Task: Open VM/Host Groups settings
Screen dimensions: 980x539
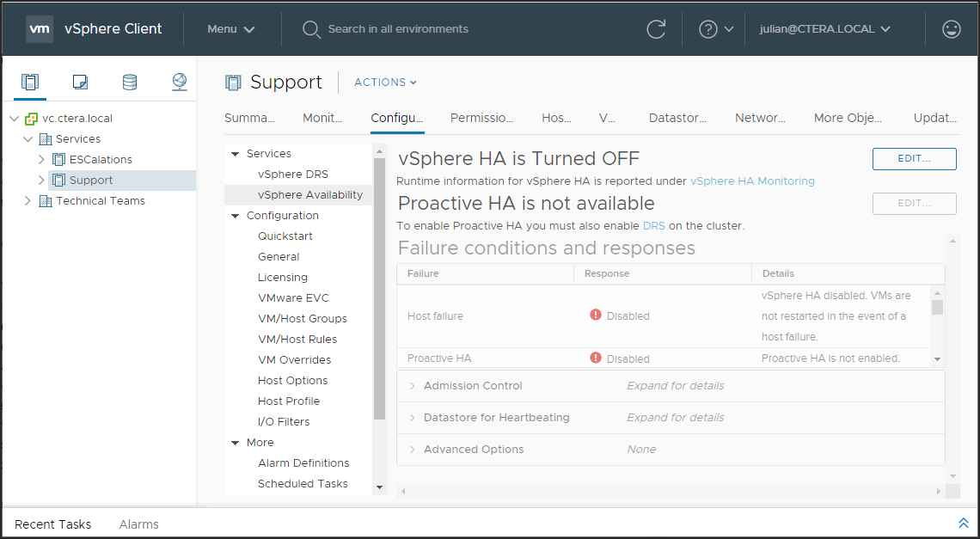Action: (302, 318)
